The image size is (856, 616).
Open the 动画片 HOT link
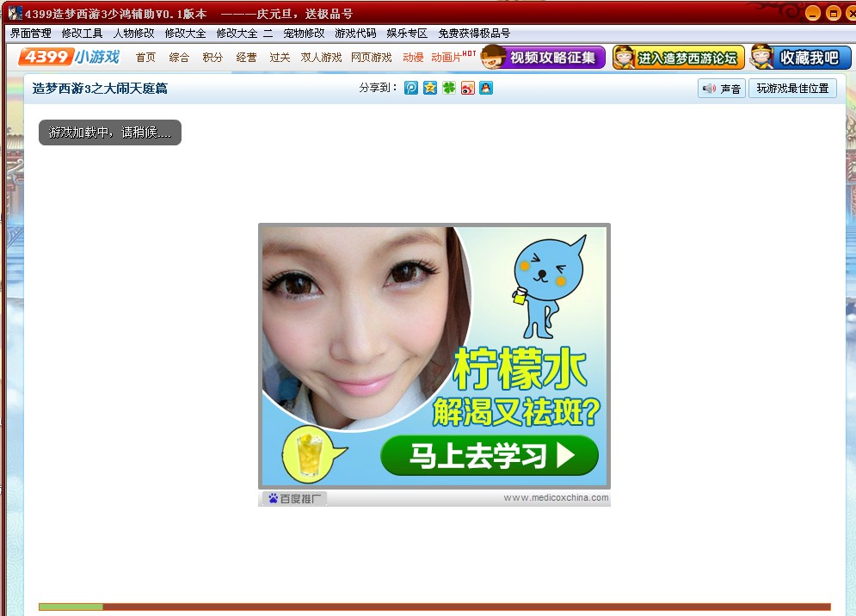click(x=453, y=57)
